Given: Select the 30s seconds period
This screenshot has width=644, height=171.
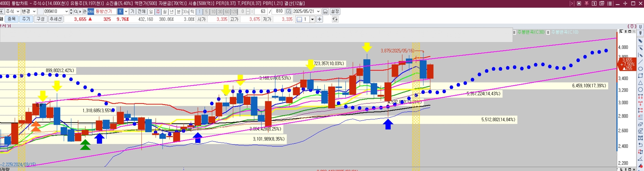Looking at the screenshot, I should pos(186,11).
